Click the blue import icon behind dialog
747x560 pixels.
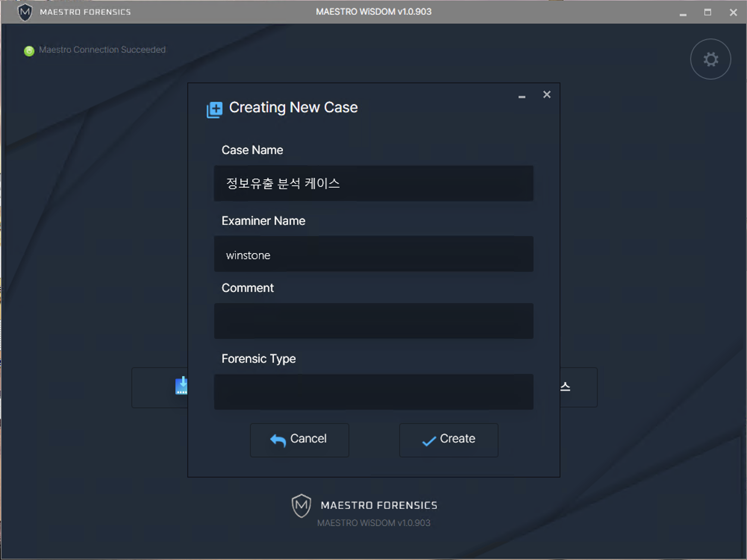tap(181, 386)
